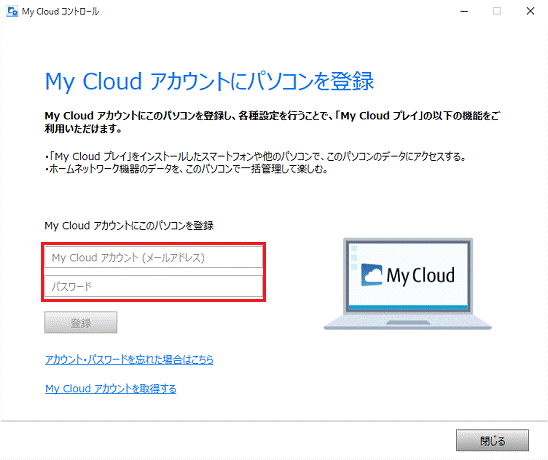
Task: Click the bullet text about スマートフォンや他のパソコン
Action: (x=255, y=156)
